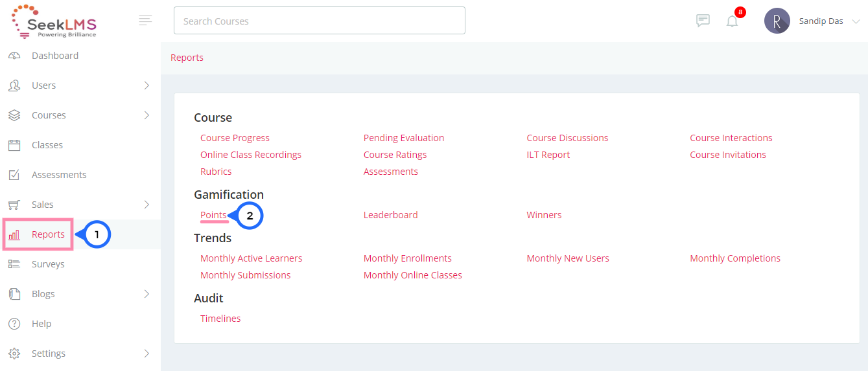Click the Surveys list icon
This screenshot has width=868, height=371.
(x=14, y=264)
